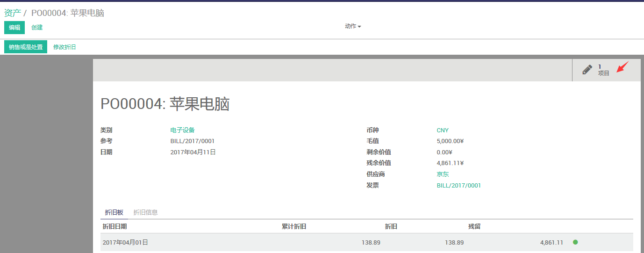The width and height of the screenshot is (644, 253).
Task: Go back to 资产 breadcrumb
Action: [13, 13]
